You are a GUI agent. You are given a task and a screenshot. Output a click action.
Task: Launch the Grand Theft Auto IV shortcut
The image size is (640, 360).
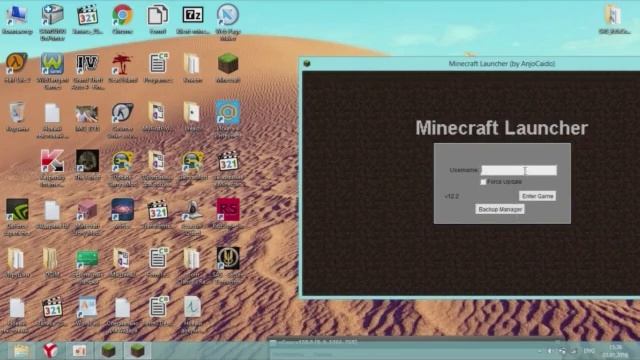click(87, 63)
